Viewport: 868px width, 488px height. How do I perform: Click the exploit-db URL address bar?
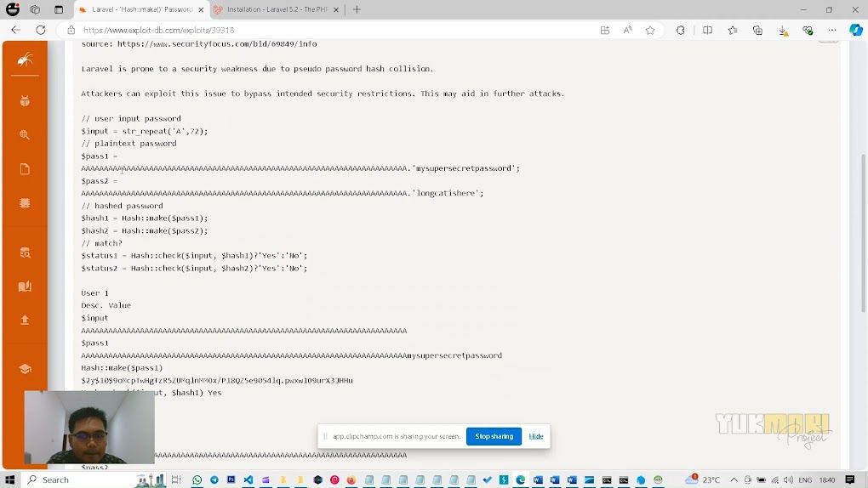tap(332, 30)
